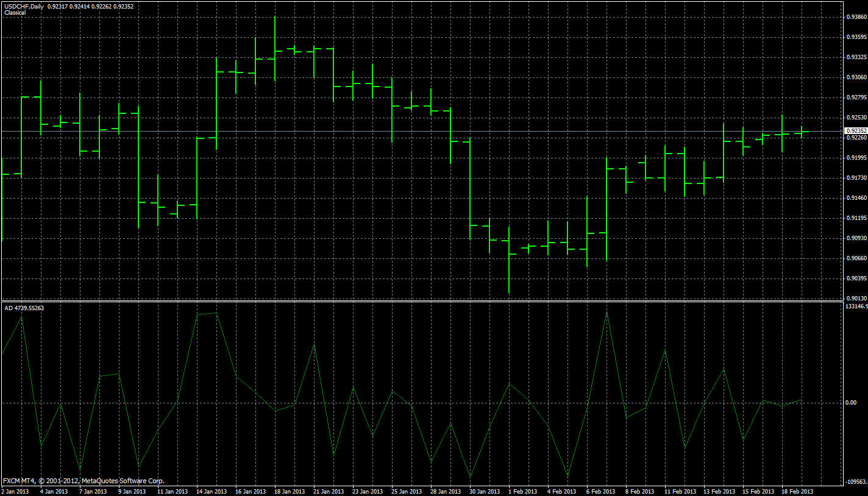Click the 0.92260 price axis label
The height and width of the screenshot is (496, 868).
pos(856,138)
